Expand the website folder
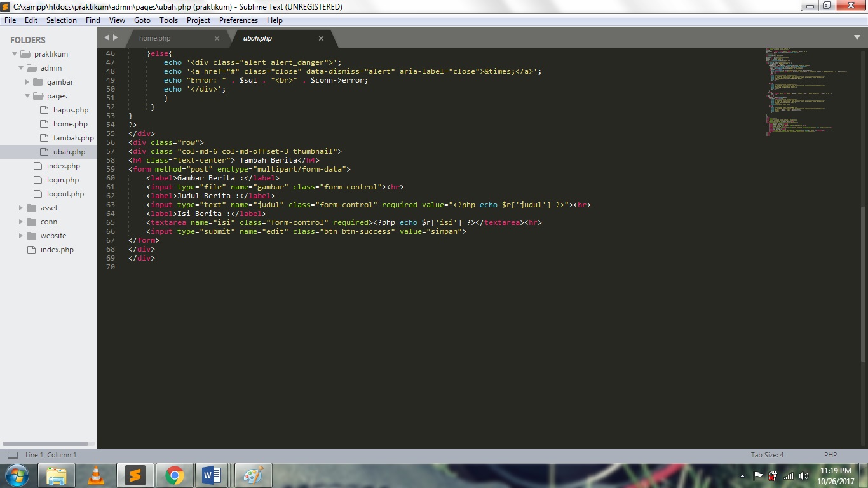This screenshot has width=868, height=488. coord(21,236)
